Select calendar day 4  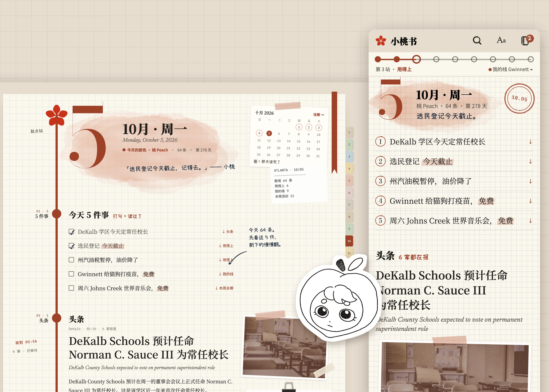coord(259,133)
